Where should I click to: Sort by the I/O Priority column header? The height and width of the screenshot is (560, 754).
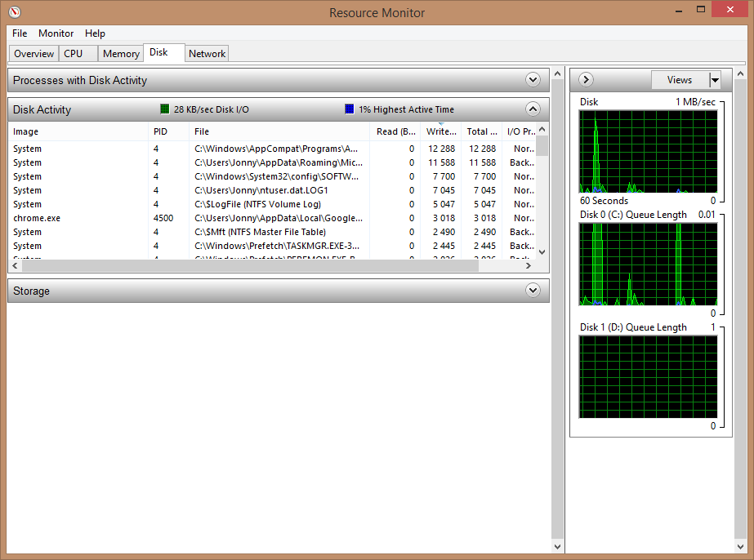[520, 131]
